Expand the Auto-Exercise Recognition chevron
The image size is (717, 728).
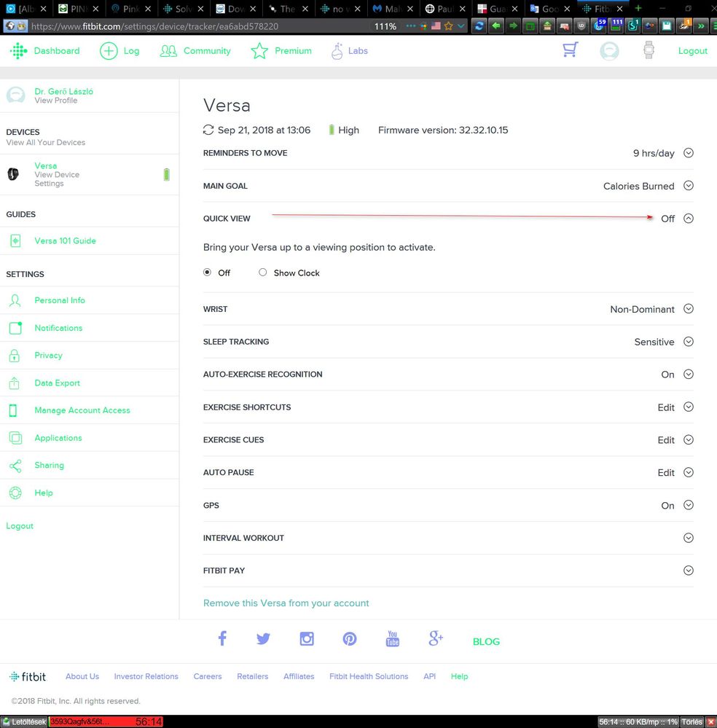(x=689, y=375)
